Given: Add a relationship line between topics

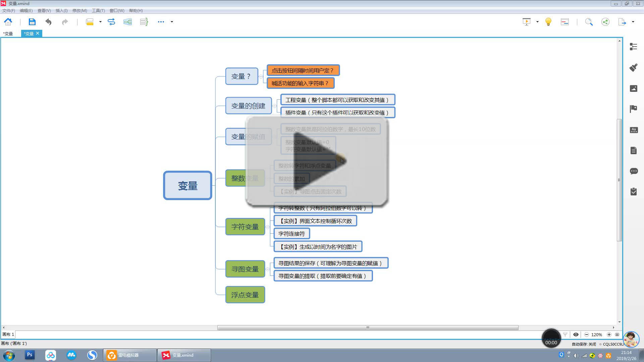Looking at the screenshot, I should (111, 22).
